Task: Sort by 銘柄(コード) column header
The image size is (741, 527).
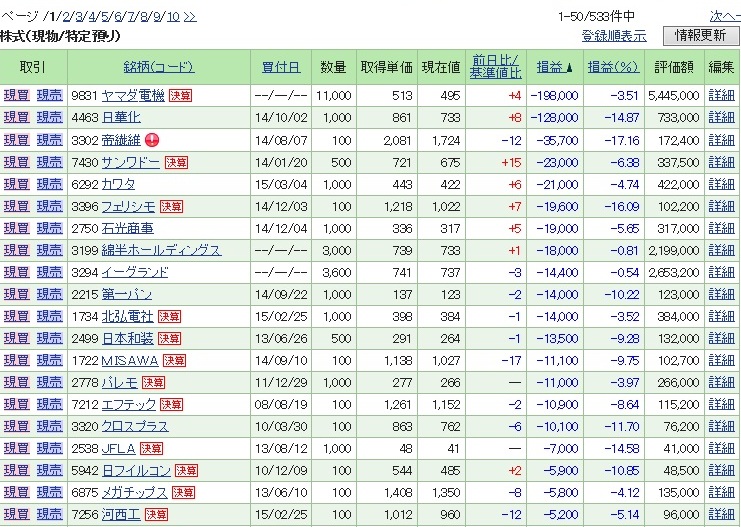Action: pos(158,67)
